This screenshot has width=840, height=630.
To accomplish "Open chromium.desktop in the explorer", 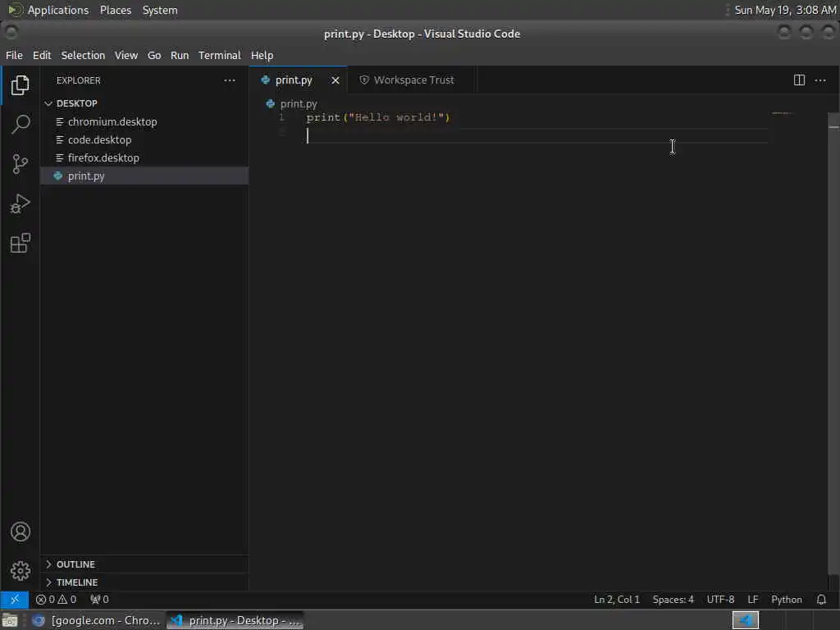I will 144,121.
